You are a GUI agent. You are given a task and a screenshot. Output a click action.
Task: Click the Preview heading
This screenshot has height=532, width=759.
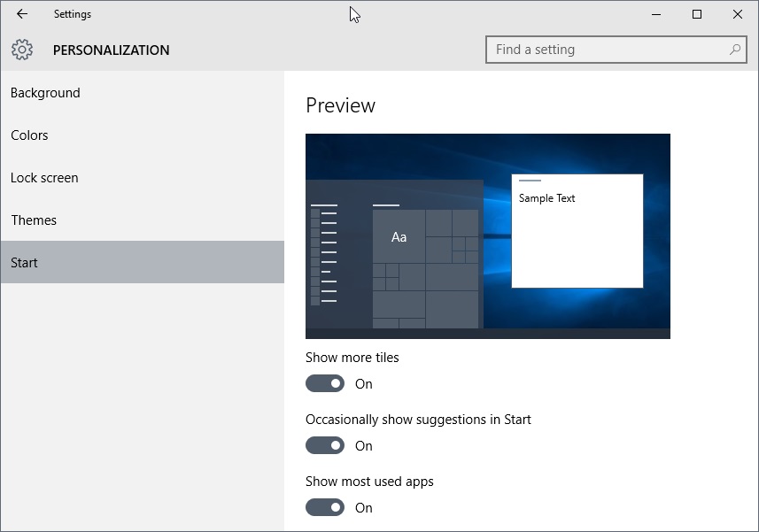(340, 105)
